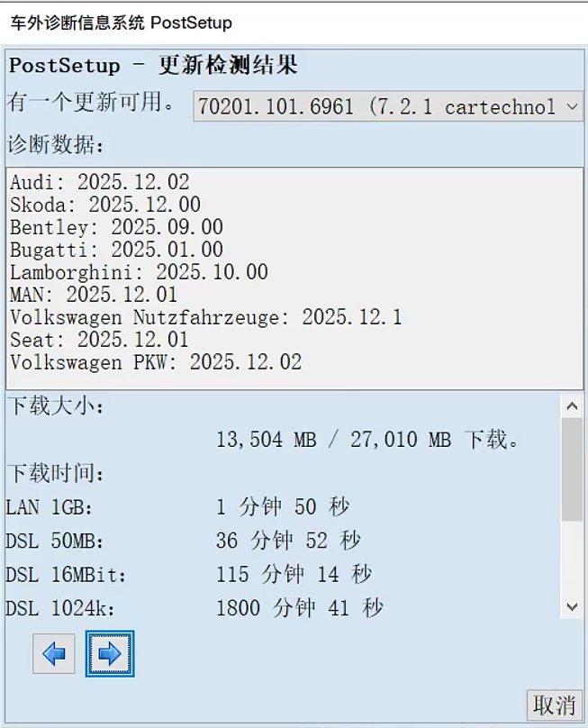Click the 下载时间: label
This screenshot has height=728, width=588.
(x=56, y=473)
